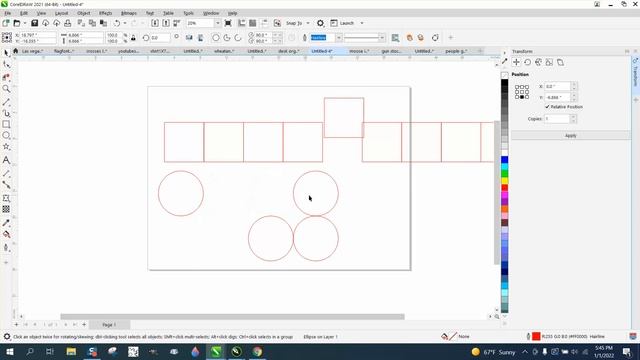Open the File menu
The image size is (640, 360).
[8, 13]
